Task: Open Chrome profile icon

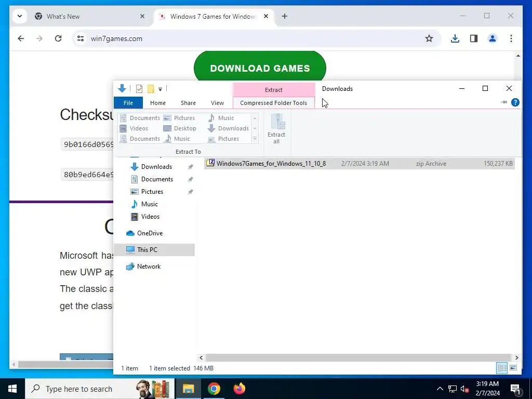Action: click(x=493, y=38)
